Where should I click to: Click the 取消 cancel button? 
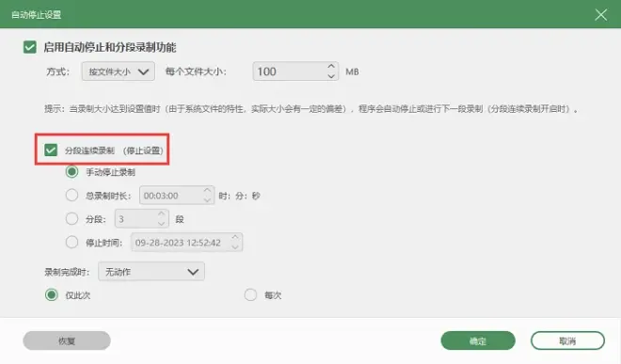(x=567, y=340)
